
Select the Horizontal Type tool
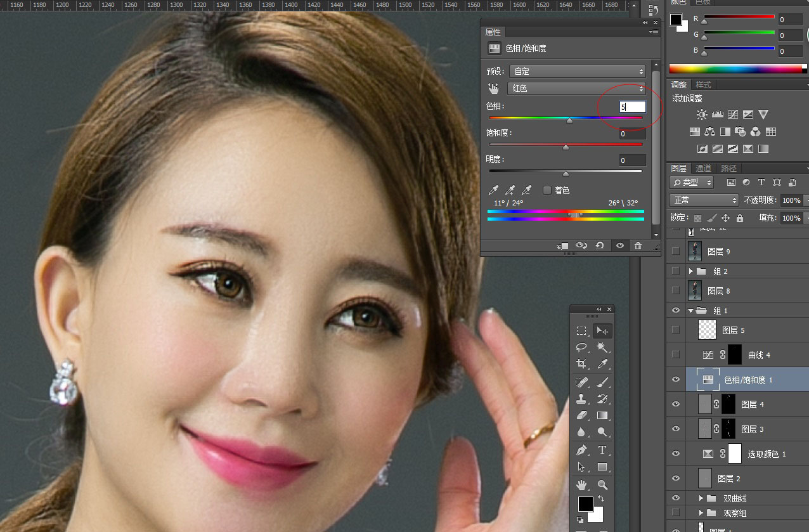pos(602,450)
